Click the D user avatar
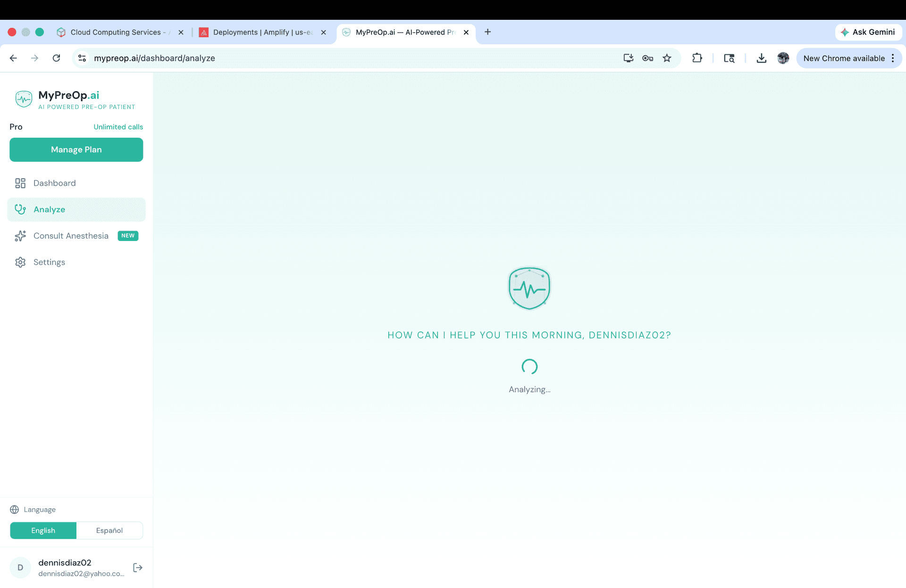906x588 pixels. coord(20,568)
